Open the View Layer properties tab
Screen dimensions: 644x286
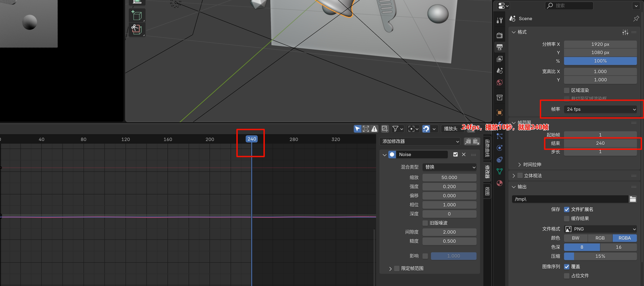(499, 59)
